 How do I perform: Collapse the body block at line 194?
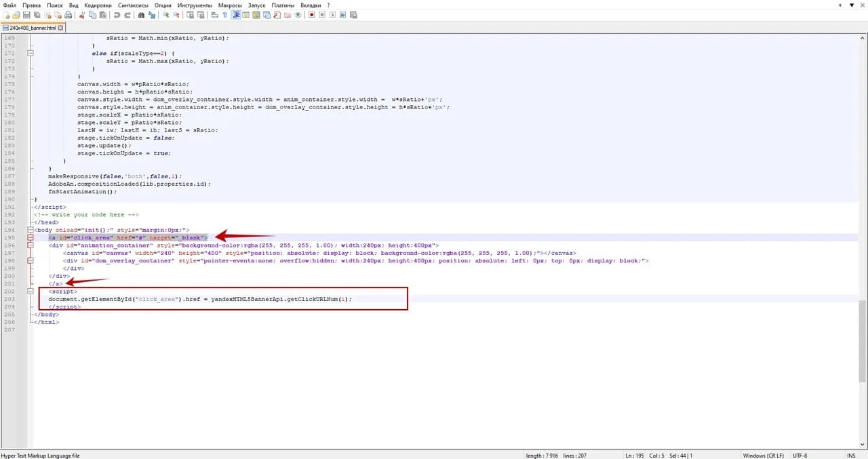coord(31,230)
